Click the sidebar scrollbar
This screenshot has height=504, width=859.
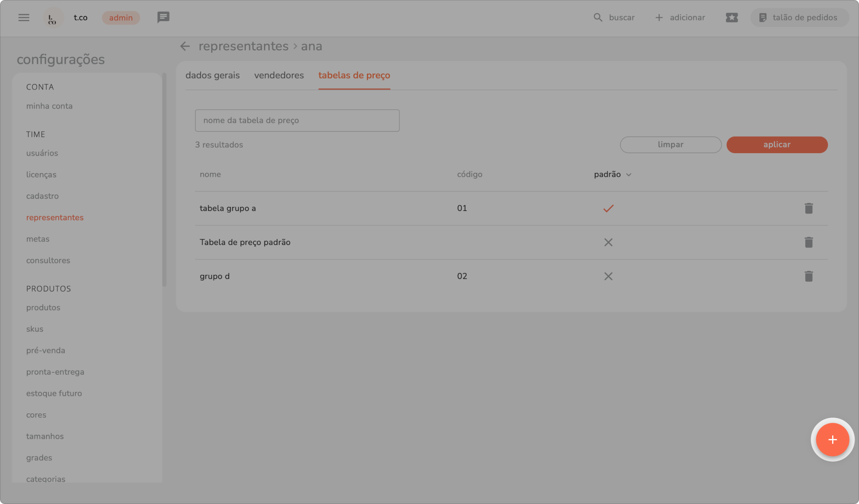(164, 179)
